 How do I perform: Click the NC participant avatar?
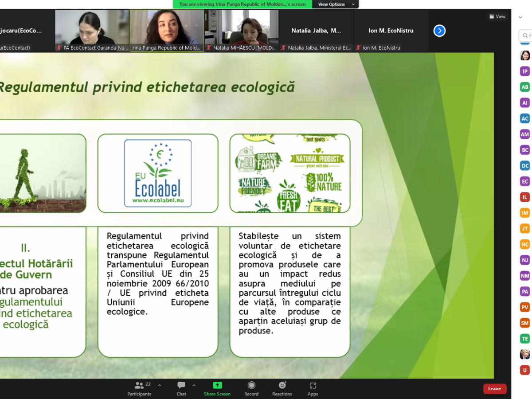click(525, 244)
